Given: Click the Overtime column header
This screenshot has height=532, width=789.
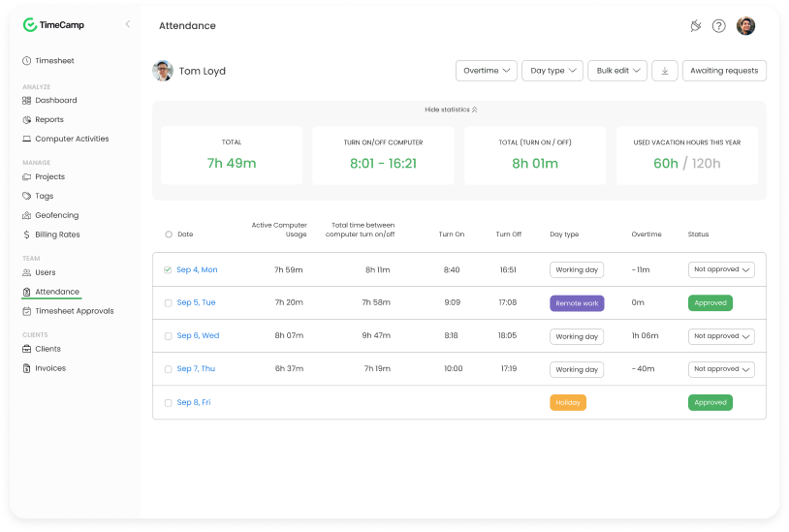Looking at the screenshot, I should [x=647, y=235].
